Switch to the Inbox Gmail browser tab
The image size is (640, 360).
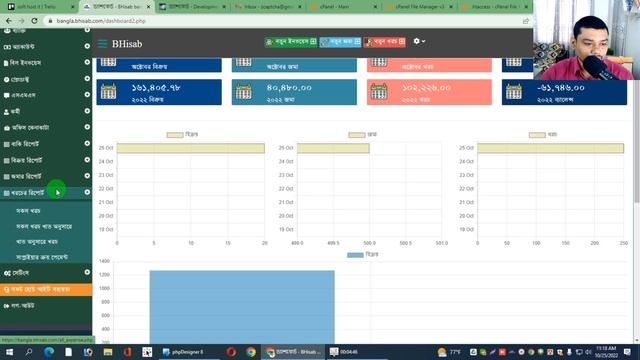[268, 7]
